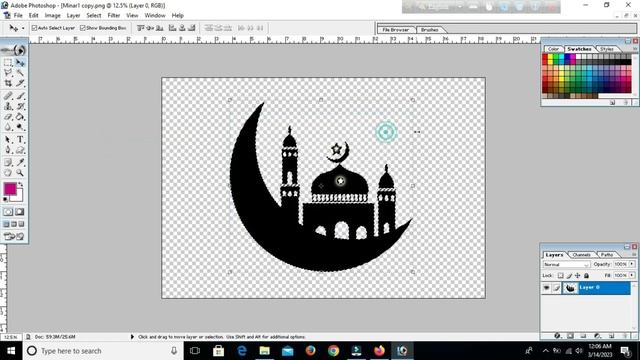Click the foreground magenta color swatch
The image size is (640, 360).
10,189
